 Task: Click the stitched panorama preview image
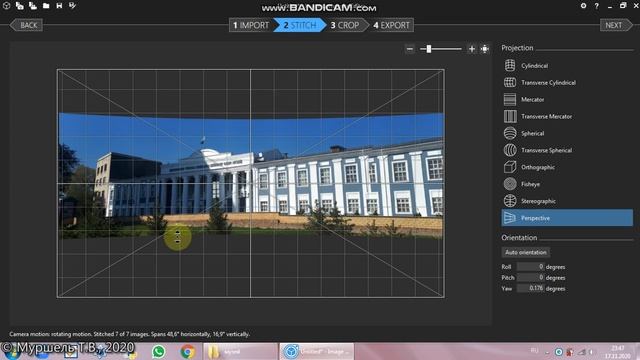pyautogui.click(x=251, y=176)
